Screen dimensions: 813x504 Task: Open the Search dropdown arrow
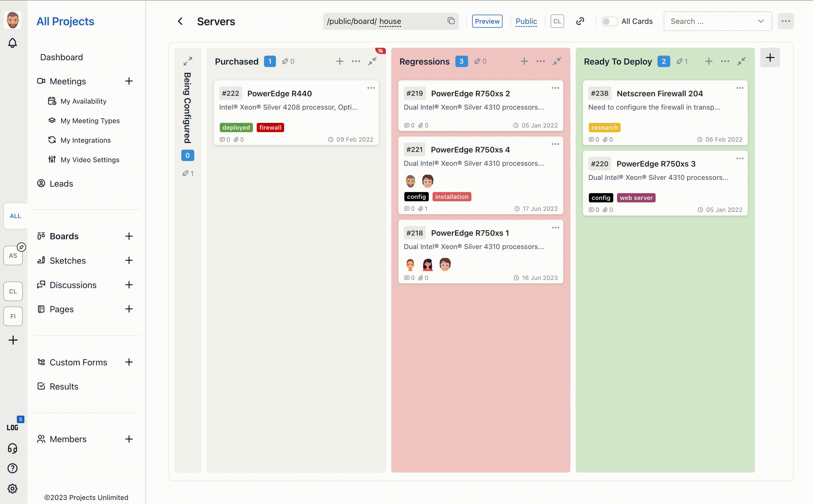click(760, 21)
